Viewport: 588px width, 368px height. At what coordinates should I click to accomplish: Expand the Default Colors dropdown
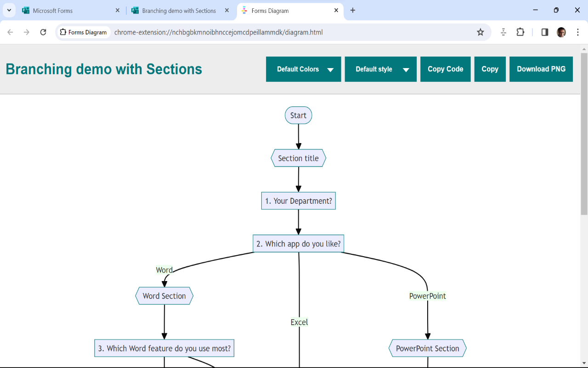coord(304,69)
